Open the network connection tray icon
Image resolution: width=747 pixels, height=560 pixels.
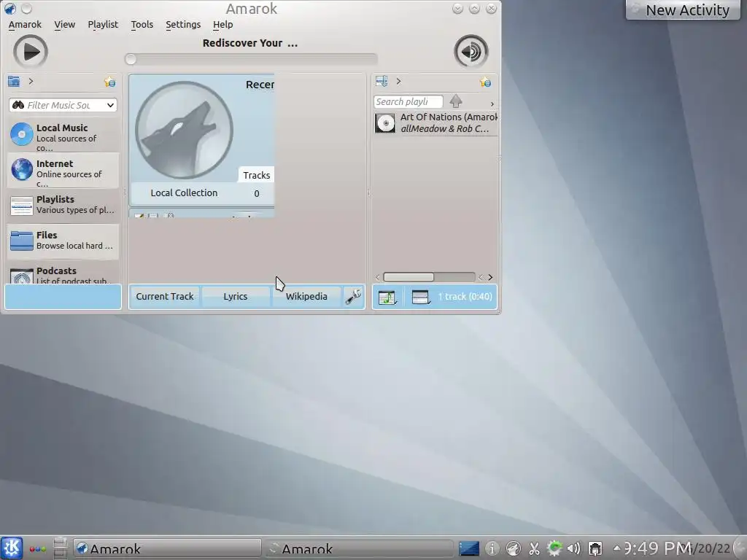(595, 548)
